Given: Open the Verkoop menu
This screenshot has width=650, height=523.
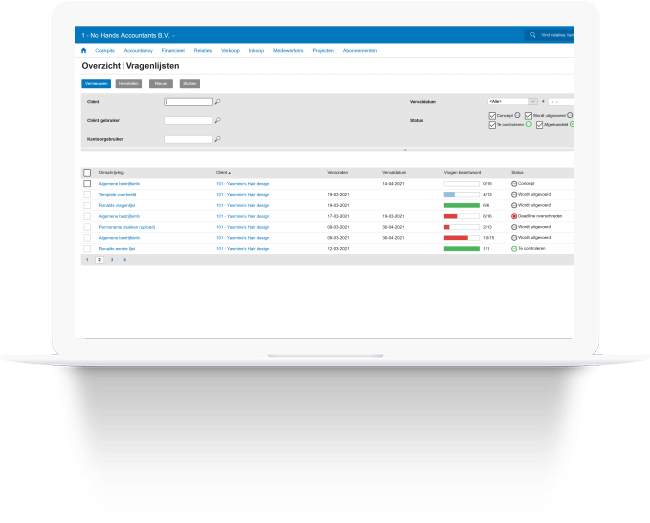Looking at the screenshot, I should (230, 51).
